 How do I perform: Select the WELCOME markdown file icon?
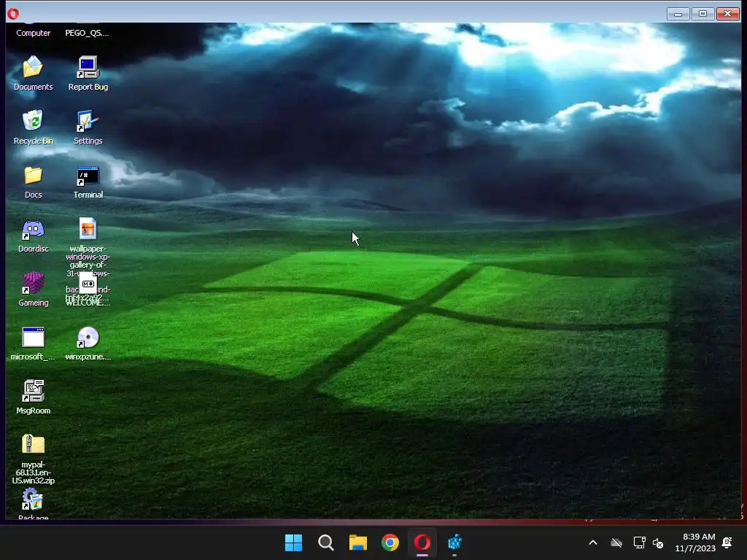pos(88,284)
